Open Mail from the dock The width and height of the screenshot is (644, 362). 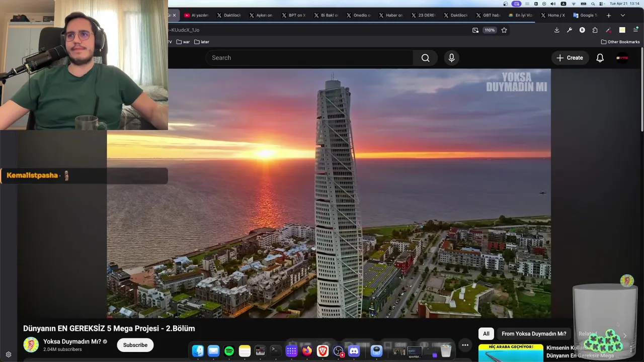pyautogui.click(x=213, y=350)
